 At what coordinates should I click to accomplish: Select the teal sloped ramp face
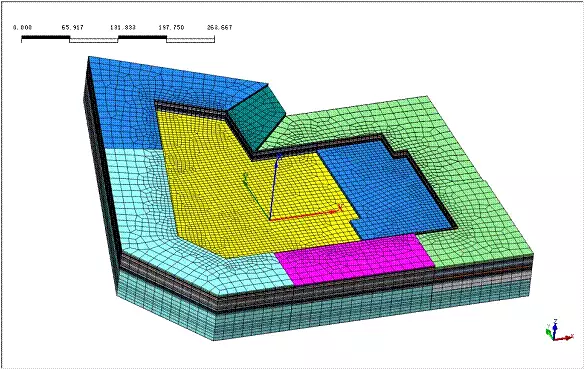(x=257, y=117)
